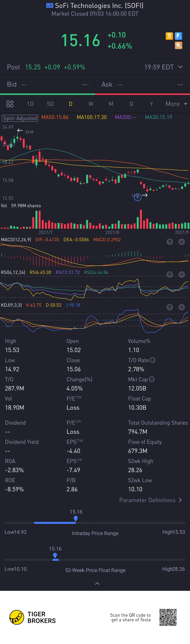Image resolution: width=190 pixels, height=644 pixels.
Task: Tap the Scan the QR code text
Action: [x=130, y=617]
